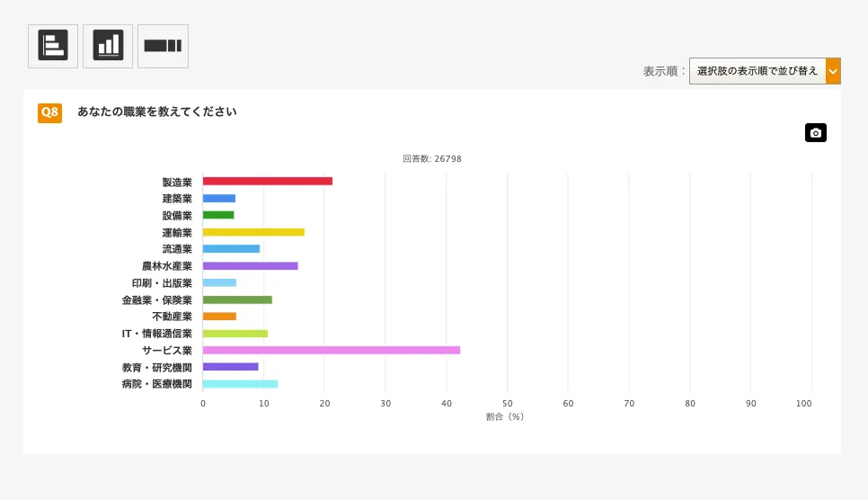Open the 表示順 sort order dropdown

tap(757, 71)
